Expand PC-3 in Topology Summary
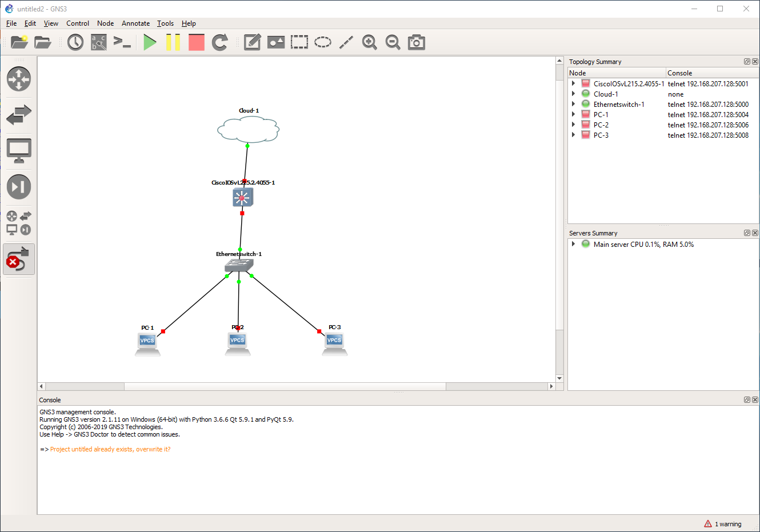 pyautogui.click(x=573, y=135)
